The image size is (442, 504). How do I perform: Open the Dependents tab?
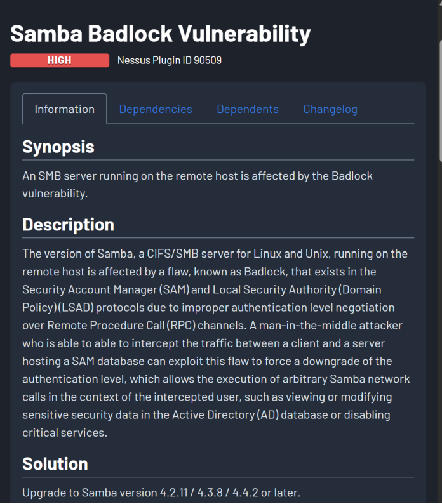pyautogui.click(x=248, y=109)
